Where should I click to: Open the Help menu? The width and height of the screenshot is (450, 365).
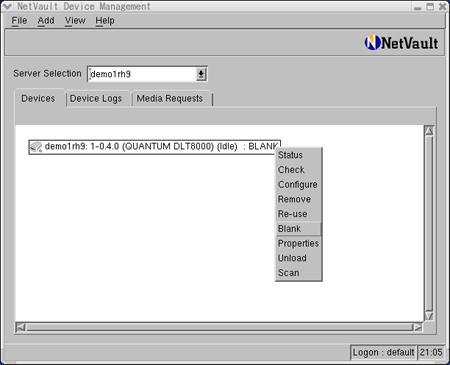click(x=105, y=21)
